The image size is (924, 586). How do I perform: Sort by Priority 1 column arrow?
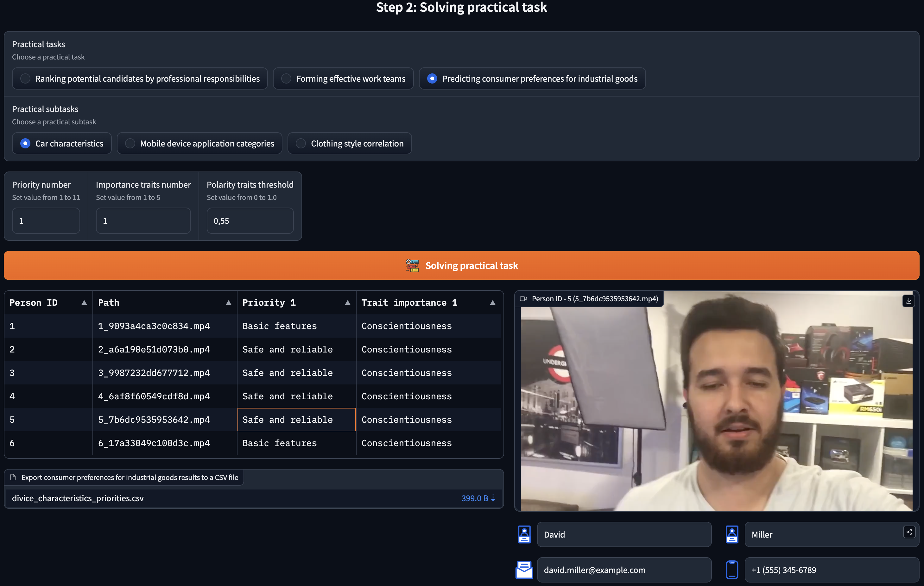click(x=347, y=302)
